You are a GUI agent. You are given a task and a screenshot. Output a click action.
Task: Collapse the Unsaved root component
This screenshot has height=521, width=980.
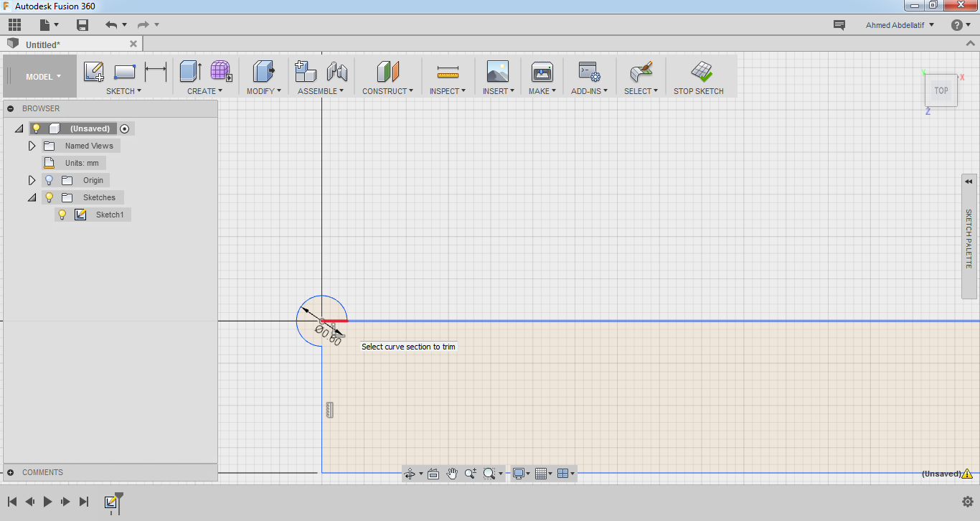[x=19, y=128]
